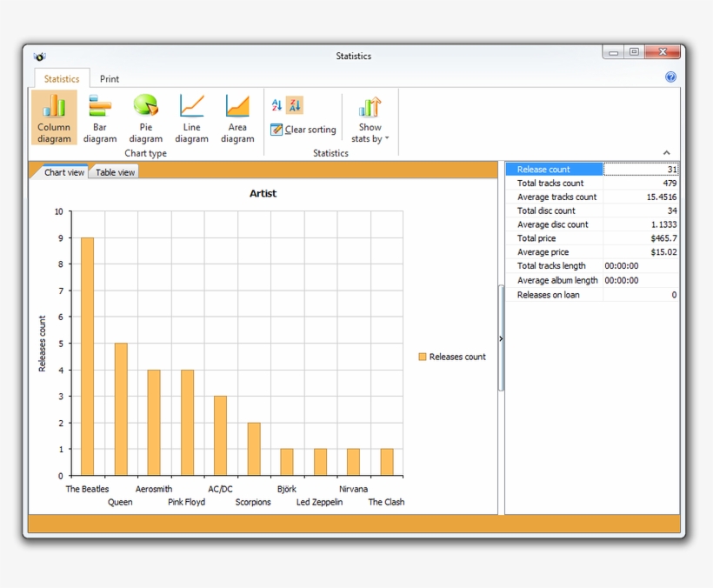Minimize the Statistics window
Screen dimensions: 713x588
click(x=613, y=52)
